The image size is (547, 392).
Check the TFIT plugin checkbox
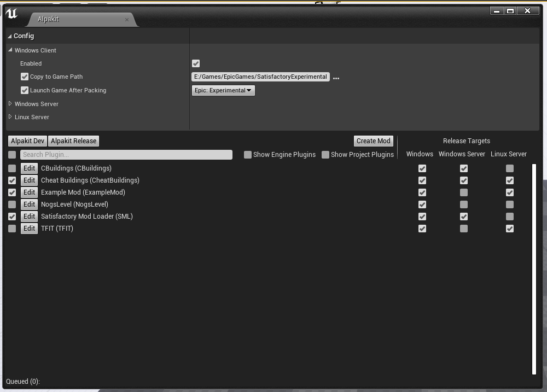(x=12, y=229)
